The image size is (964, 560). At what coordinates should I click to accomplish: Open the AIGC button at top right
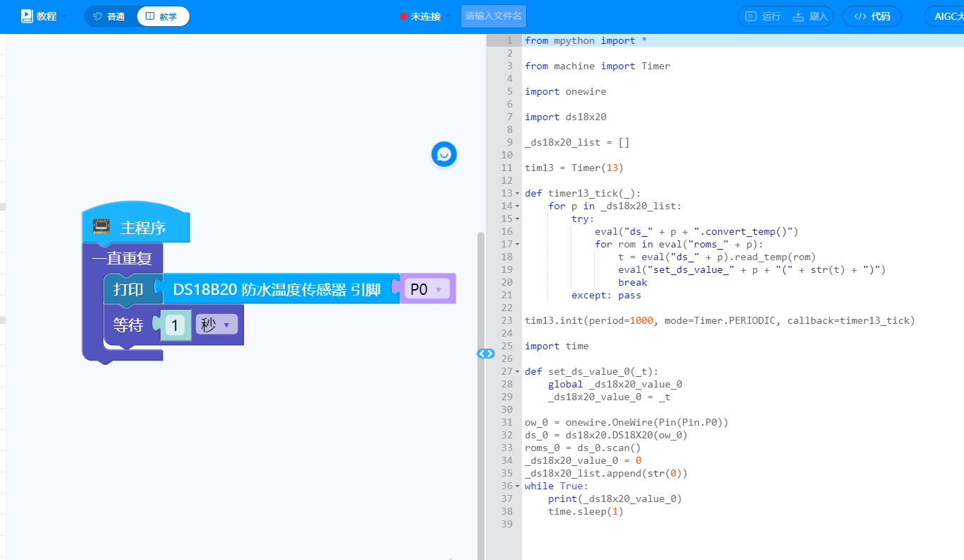946,16
